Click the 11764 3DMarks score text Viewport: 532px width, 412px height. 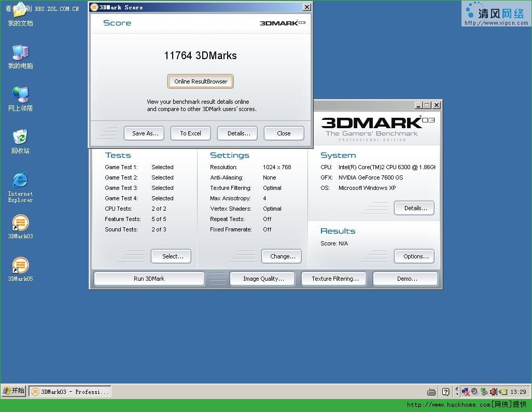click(201, 56)
